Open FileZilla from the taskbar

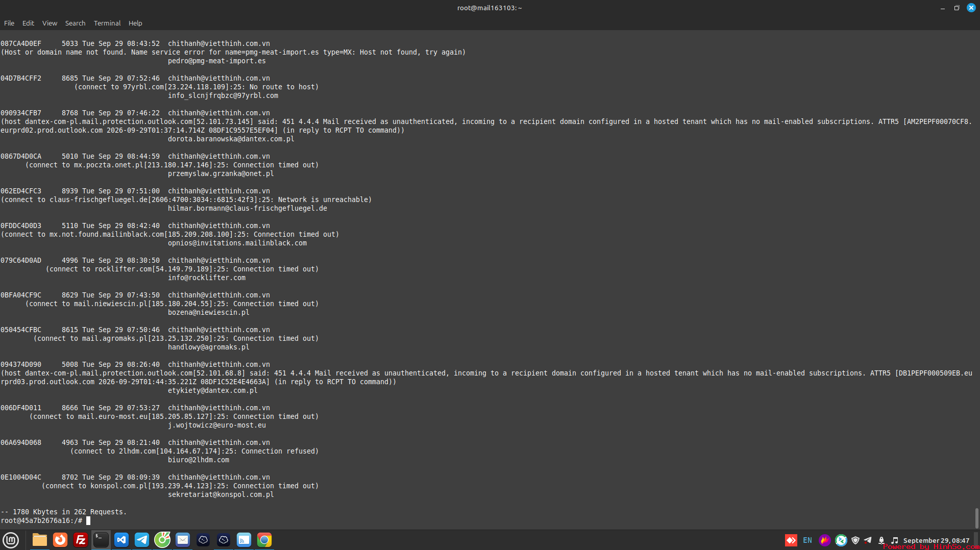[81, 540]
